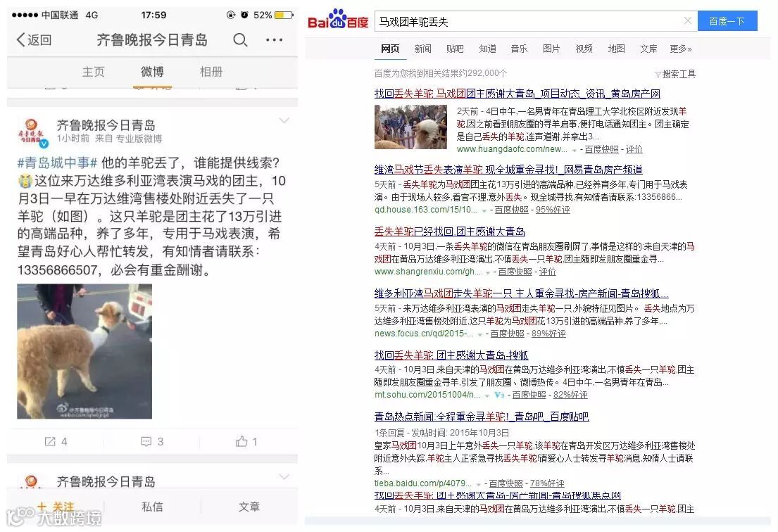Tap the 齐鲁晚报今日青岛 avatar on alpaca post
The width and height of the screenshot is (778, 532).
click(32, 132)
